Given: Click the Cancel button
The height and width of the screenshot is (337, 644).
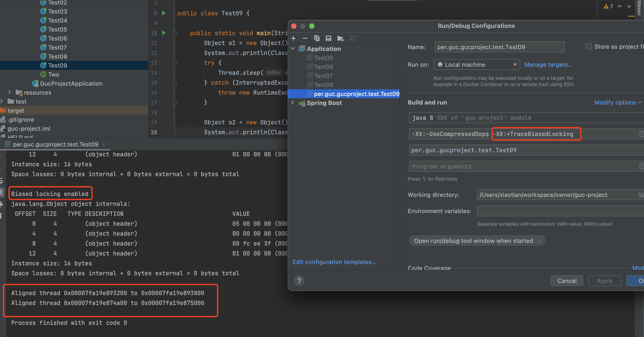Looking at the screenshot, I should (567, 281).
